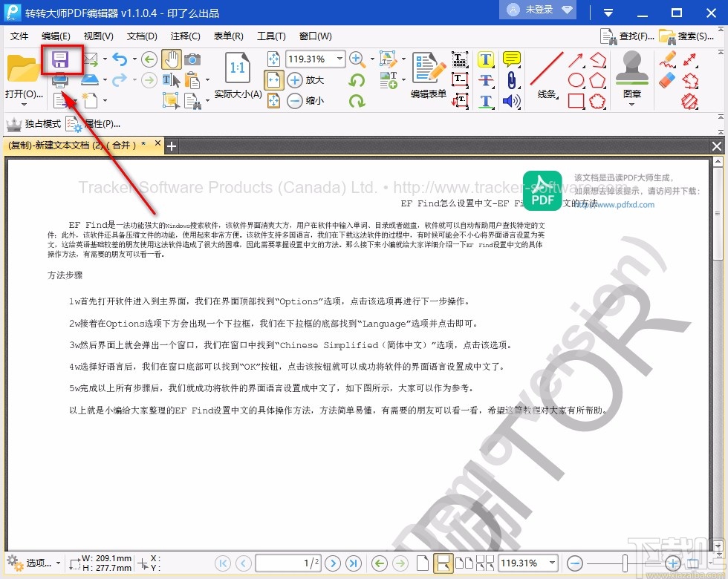Image resolution: width=728 pixels, height=579 pixels.
Task: Expand the Open 打开 dropdown arrow
Action: click(24, 105)
